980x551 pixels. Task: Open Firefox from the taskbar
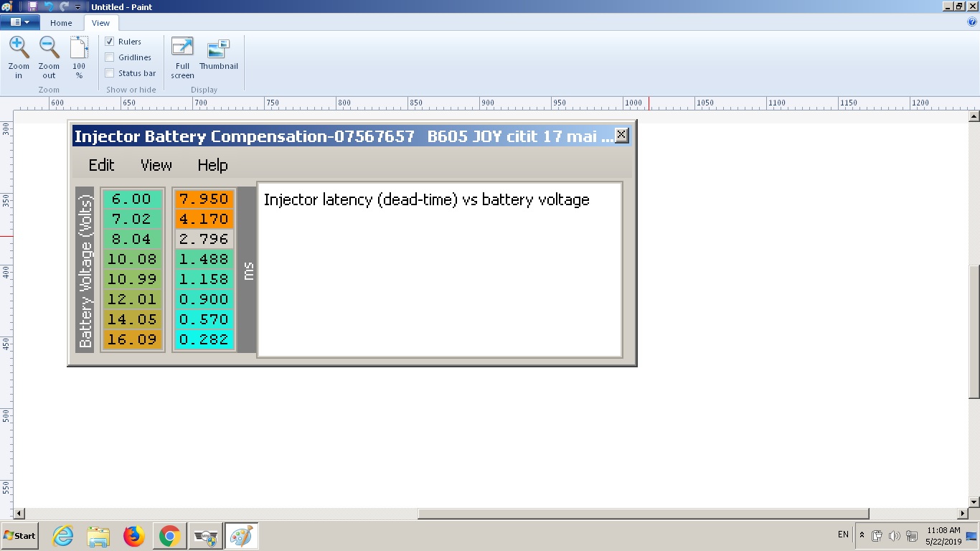click(x=133, y=536)
